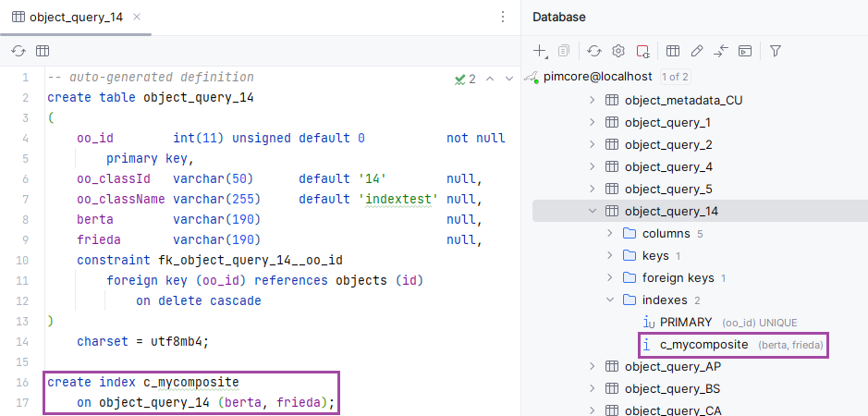The height and width of the screenshot is (416, 868).
Task: Click the '1 of 2' schemas badge
Action: point(675,77)
